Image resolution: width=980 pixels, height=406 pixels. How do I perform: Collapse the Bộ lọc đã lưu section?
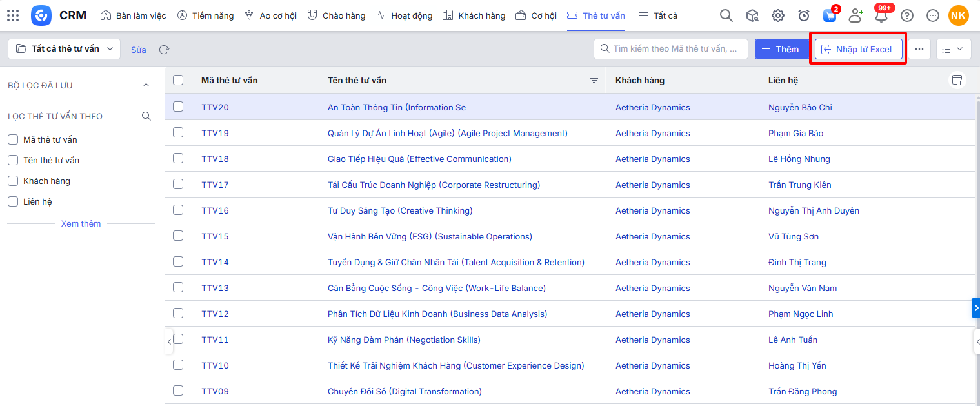[146, 85]
